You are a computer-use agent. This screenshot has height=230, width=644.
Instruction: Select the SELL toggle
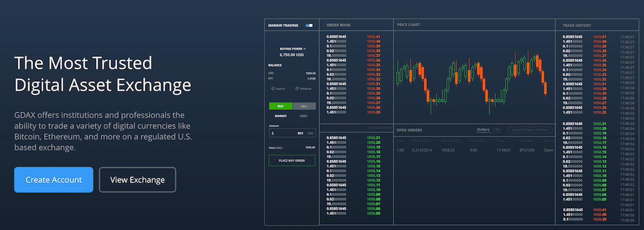tap(304, 106)
